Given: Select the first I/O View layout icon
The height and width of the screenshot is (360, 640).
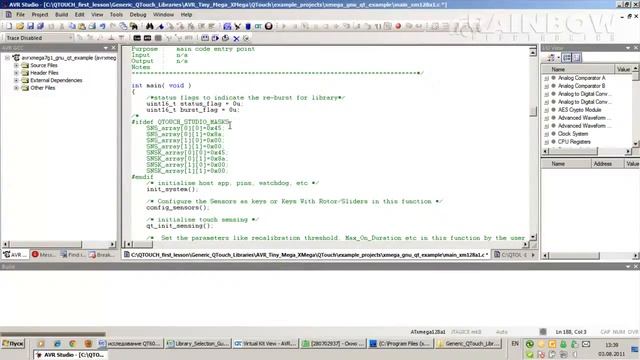Looking at the screenshot, I should click(567, 58).
